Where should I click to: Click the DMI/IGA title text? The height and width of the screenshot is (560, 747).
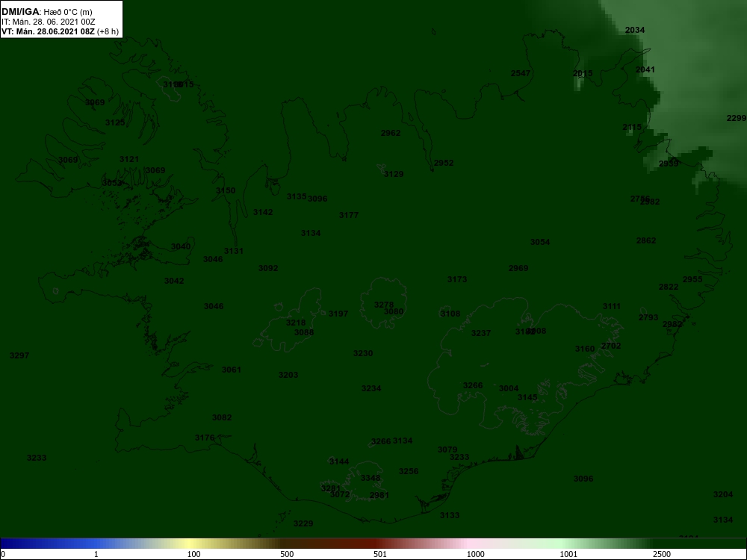19,12
